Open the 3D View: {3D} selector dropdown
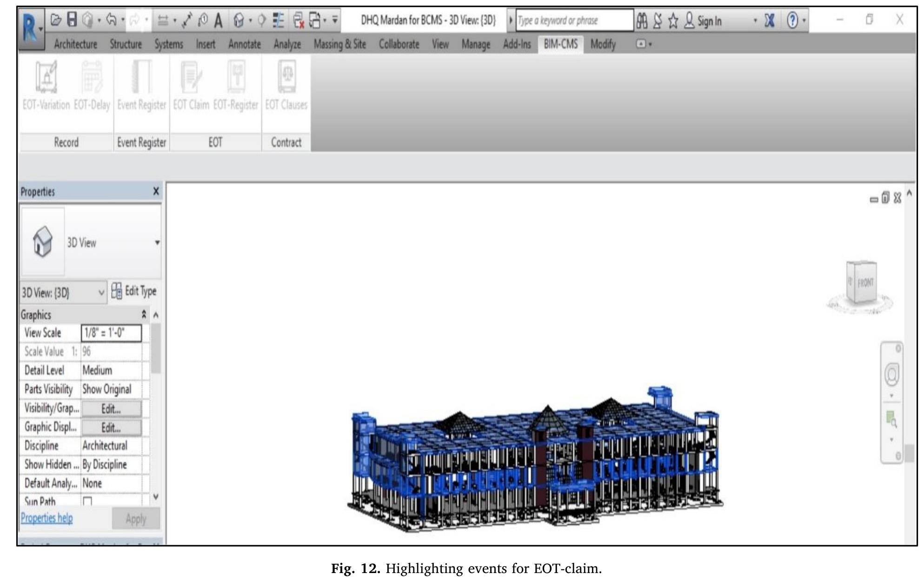Screen dimensions: 924x587 pyautogui.click(x=100, y=293)
